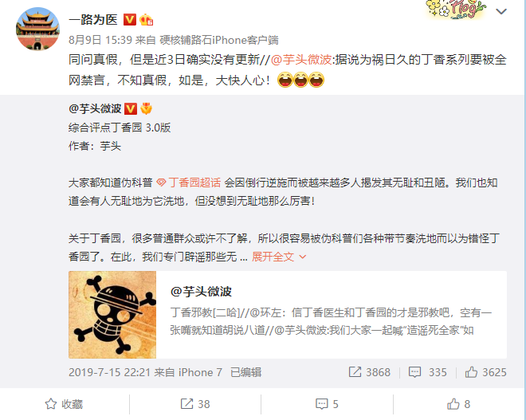
Task: Repost this post using the 38 forward button
Action: click(195, 404)
